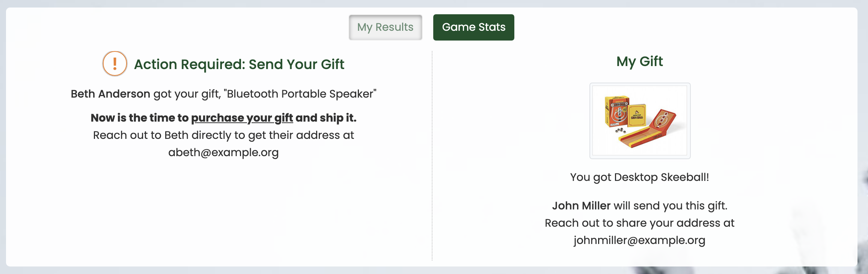Click 'Reach out to share your address' line
The image size is (868, 274).
point(640,223)
